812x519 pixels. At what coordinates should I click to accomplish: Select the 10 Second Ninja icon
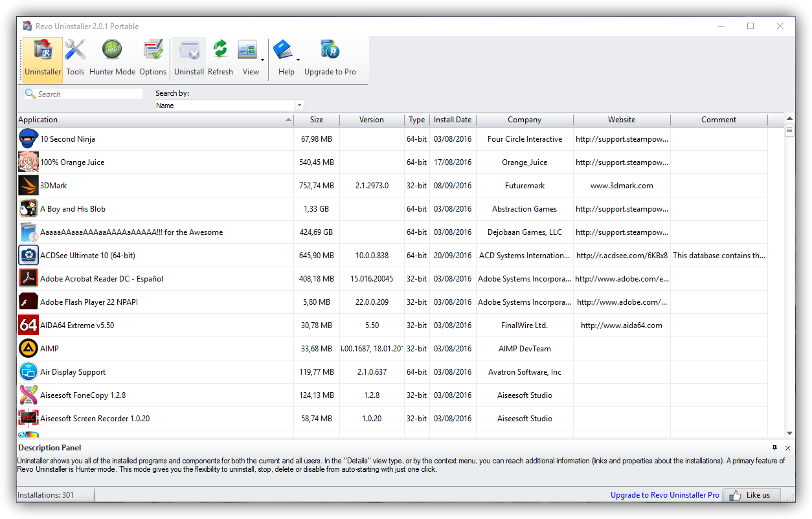point(28,139)
